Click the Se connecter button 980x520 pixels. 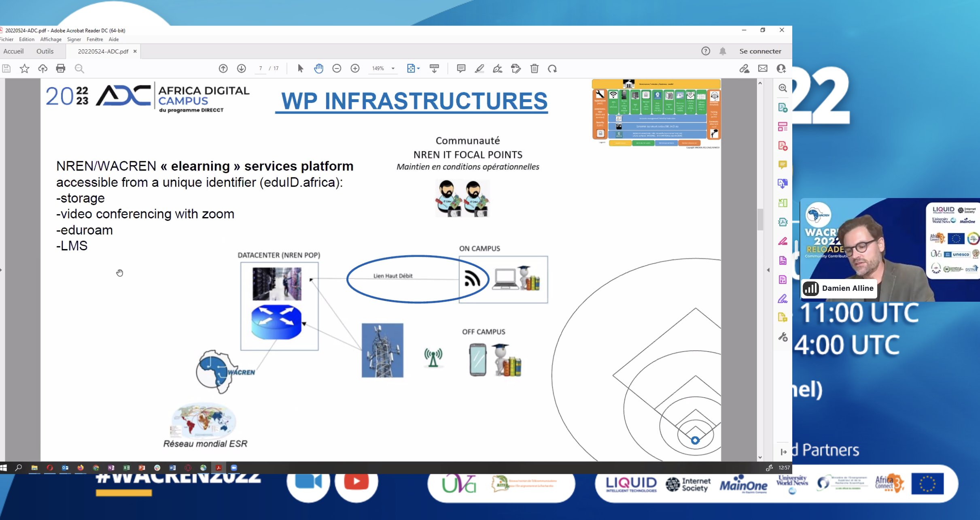click(x=760, y=51)
